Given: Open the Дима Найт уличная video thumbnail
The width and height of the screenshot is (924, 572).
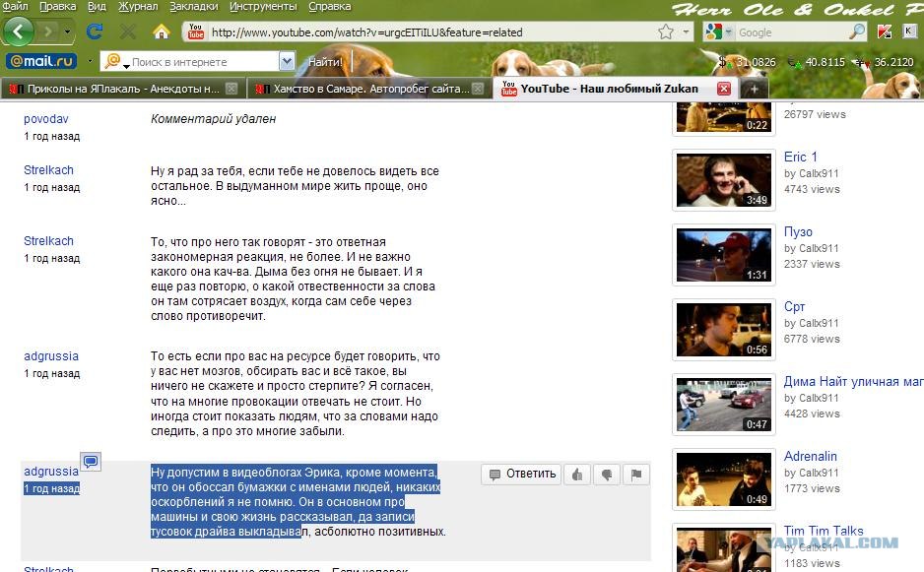Looking at the screenshot, I should (x=724, y=405).
